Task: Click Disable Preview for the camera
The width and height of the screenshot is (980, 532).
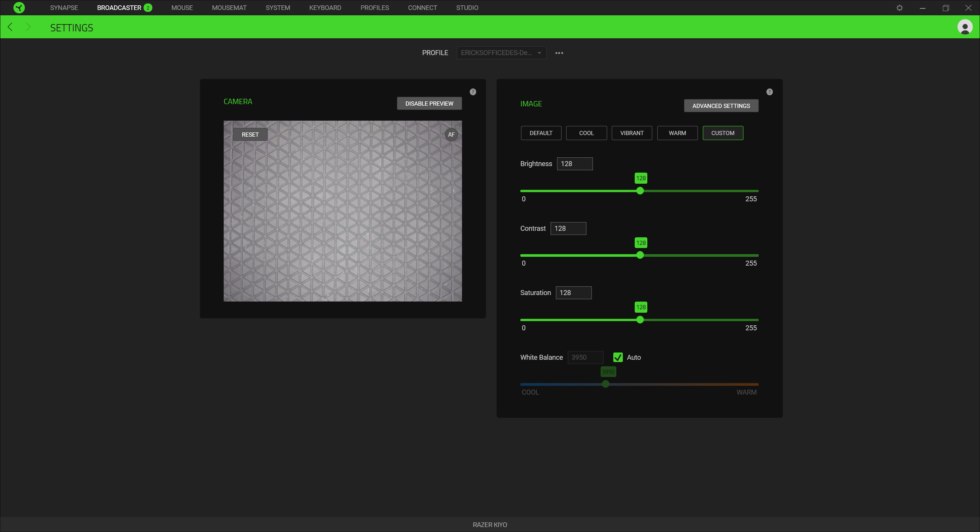Action: 429,103
